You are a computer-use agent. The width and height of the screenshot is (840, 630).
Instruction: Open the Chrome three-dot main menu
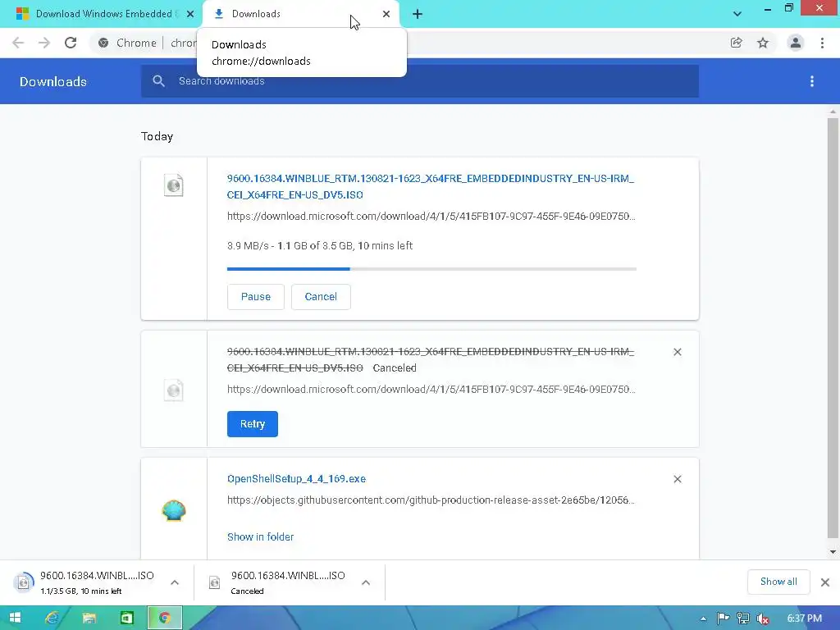(x=822, y=43)
